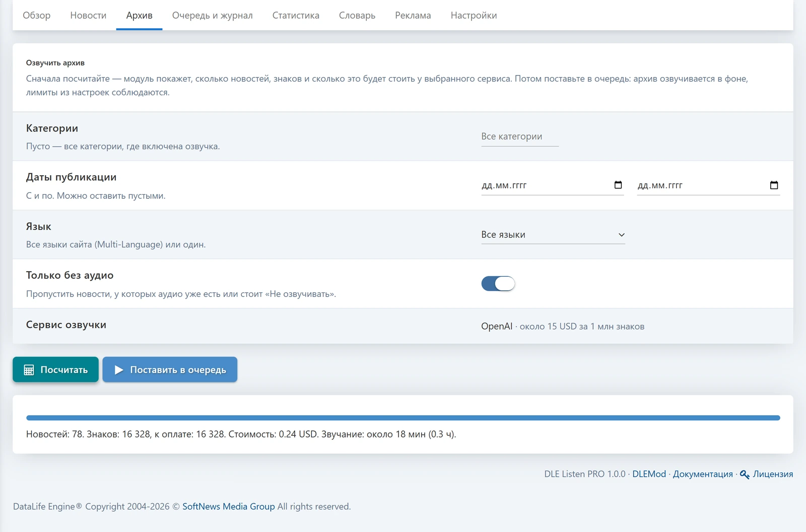Click the Посчитать button
Viewport: 806px width, 532px height.
click(55, 369)
